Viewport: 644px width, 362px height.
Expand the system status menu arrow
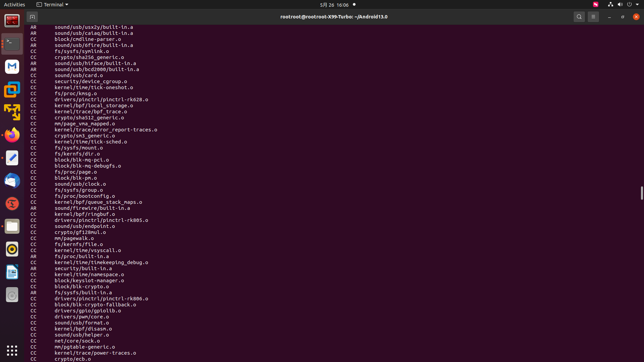coord(637,5)
